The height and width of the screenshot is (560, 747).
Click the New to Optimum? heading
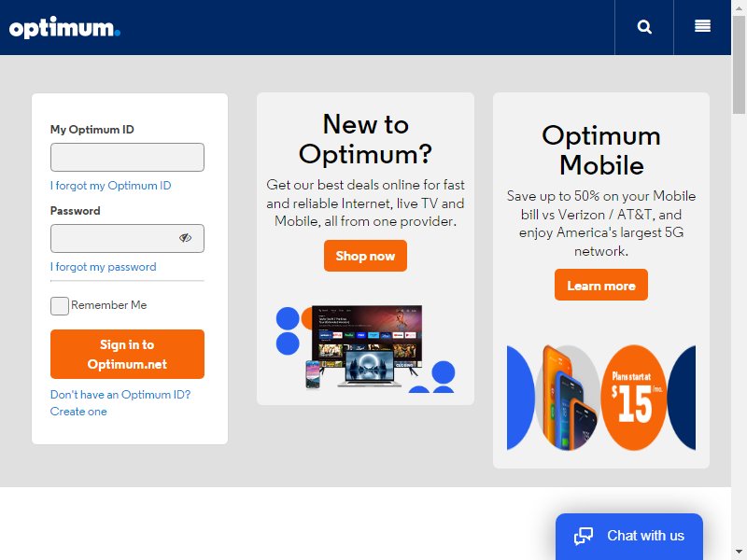[365, 139]
